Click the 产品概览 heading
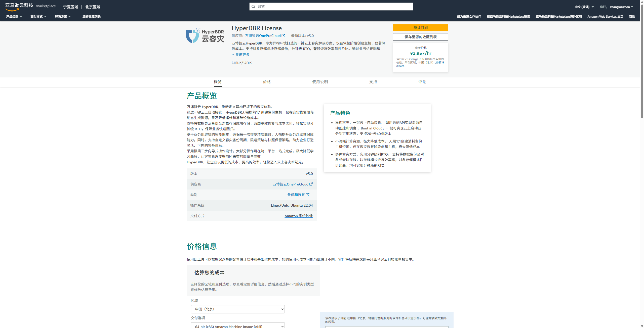This screenshot has width=644, height=328. pyautogui.click(x=202, y=96)
